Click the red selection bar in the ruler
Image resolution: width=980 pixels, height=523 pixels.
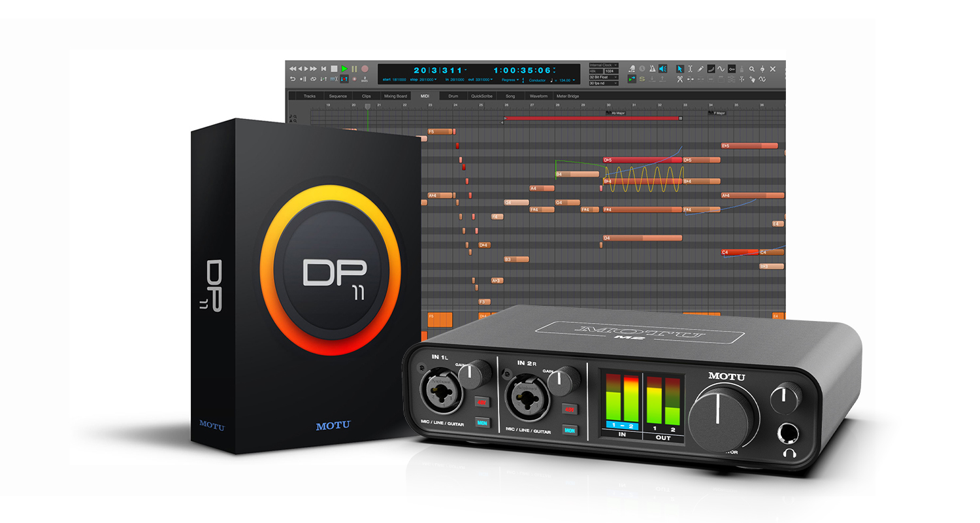(x=593, y=118)
